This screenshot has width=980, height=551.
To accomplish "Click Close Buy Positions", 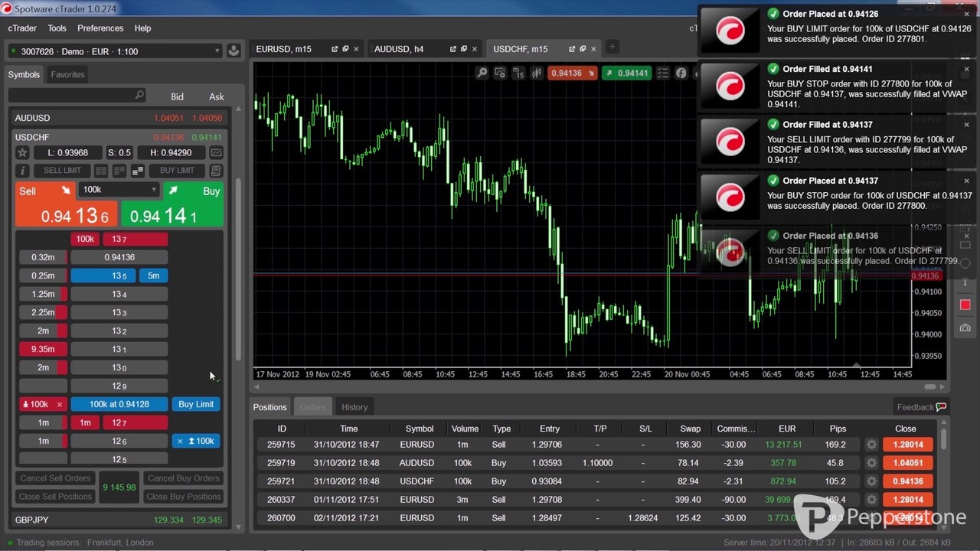I will 183,497.
